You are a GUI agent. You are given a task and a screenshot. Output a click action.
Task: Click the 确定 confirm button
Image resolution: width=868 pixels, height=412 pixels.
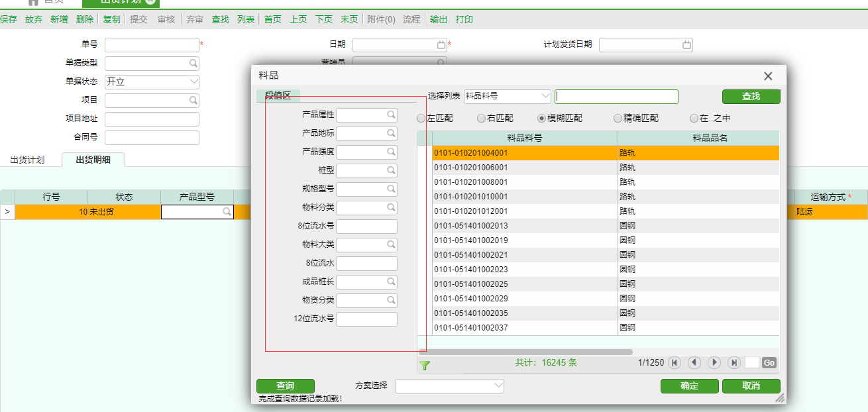(x=689, y=386)
